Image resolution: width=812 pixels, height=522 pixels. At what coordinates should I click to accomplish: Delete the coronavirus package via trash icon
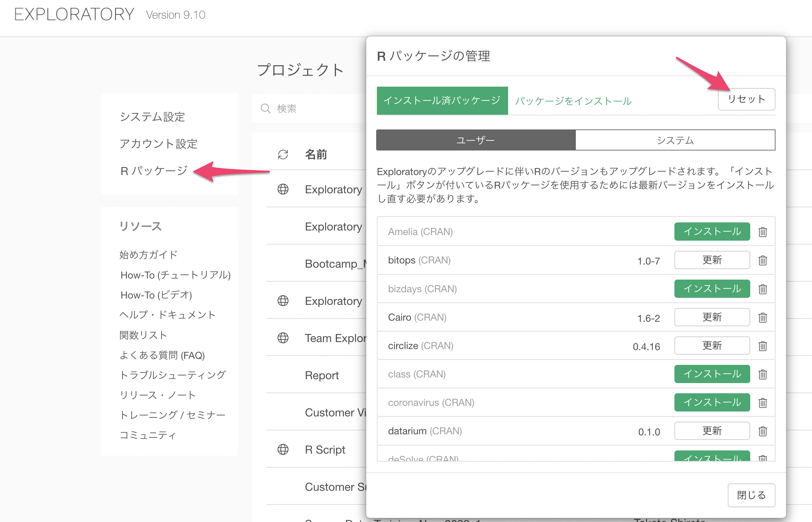coord(763,403)
